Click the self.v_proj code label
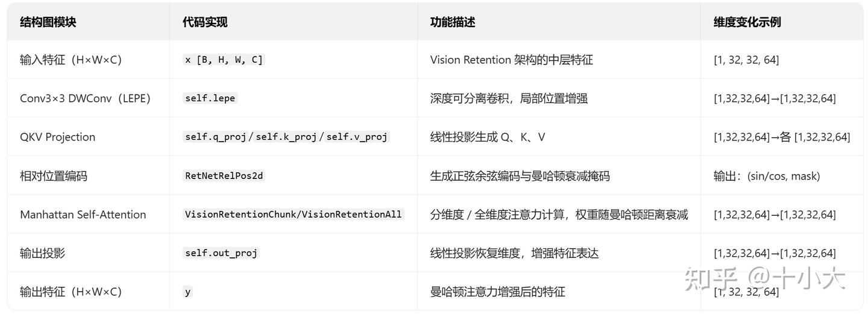The width and height of the screenshot is (868, 314). (x=357, y=137)
